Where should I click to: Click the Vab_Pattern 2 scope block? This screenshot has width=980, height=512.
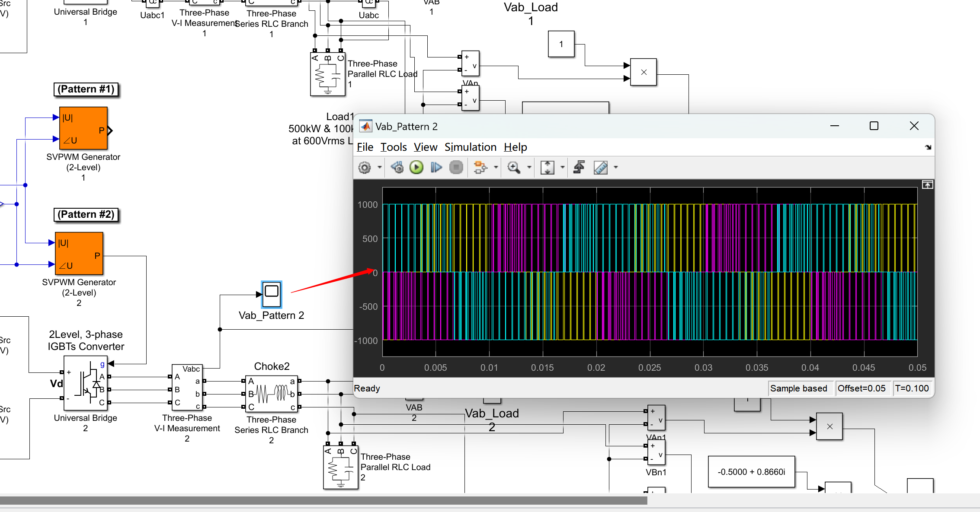[x=272, y=294]
